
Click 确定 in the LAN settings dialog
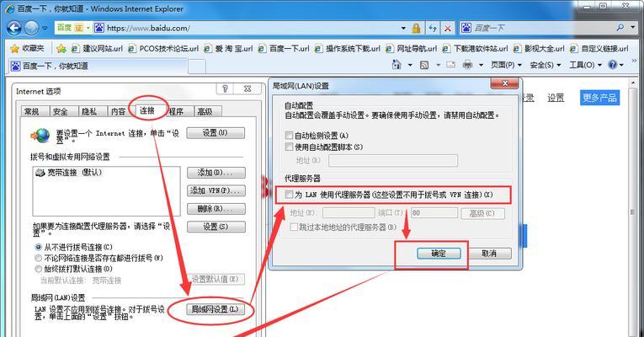pyautogui.click(x=439, y=254)
